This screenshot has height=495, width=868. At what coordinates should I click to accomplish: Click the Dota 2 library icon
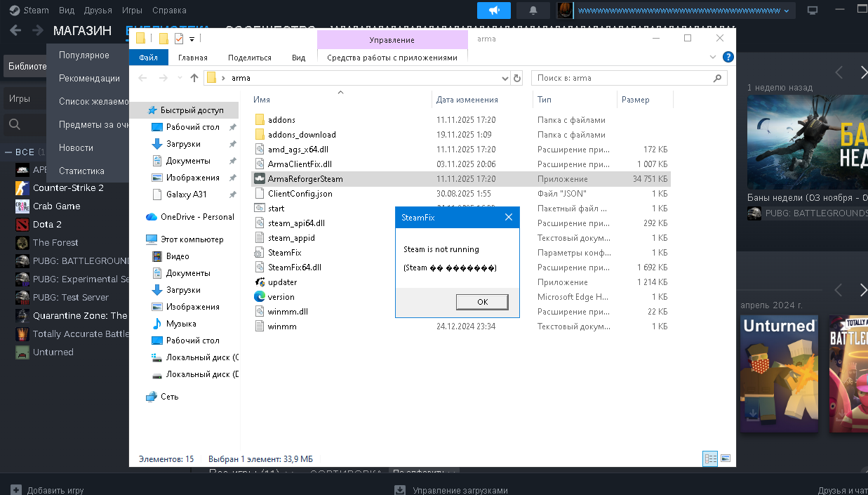[x=22, y=224]
